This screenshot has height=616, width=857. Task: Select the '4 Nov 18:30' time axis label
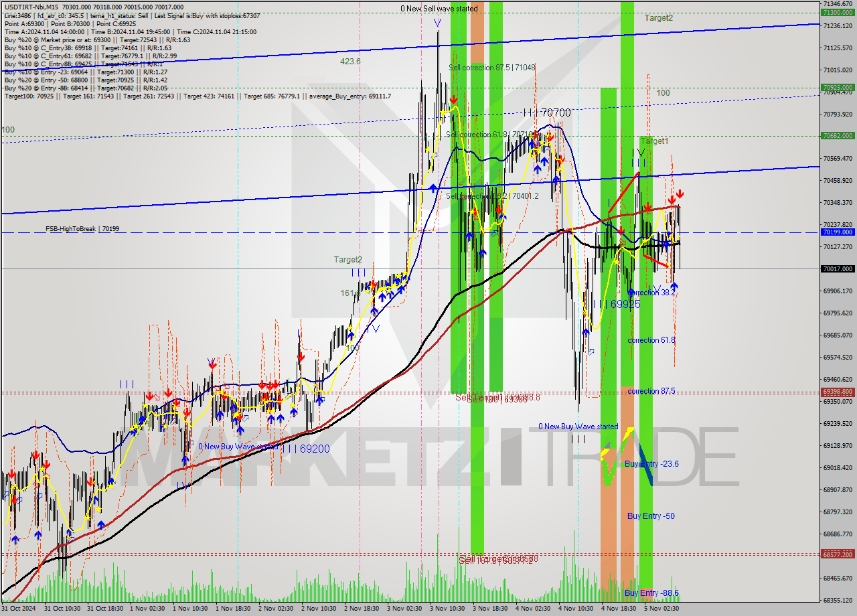[x=619, y=609]
